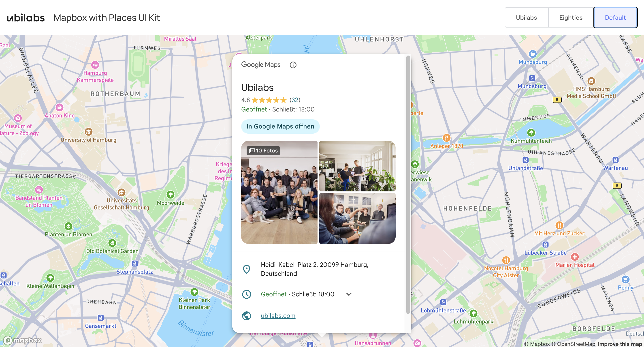The width and height of the screenshot is (644, 347).
Task: Click the Lübecker Straße station icon
Action: (x=546, y=244)
